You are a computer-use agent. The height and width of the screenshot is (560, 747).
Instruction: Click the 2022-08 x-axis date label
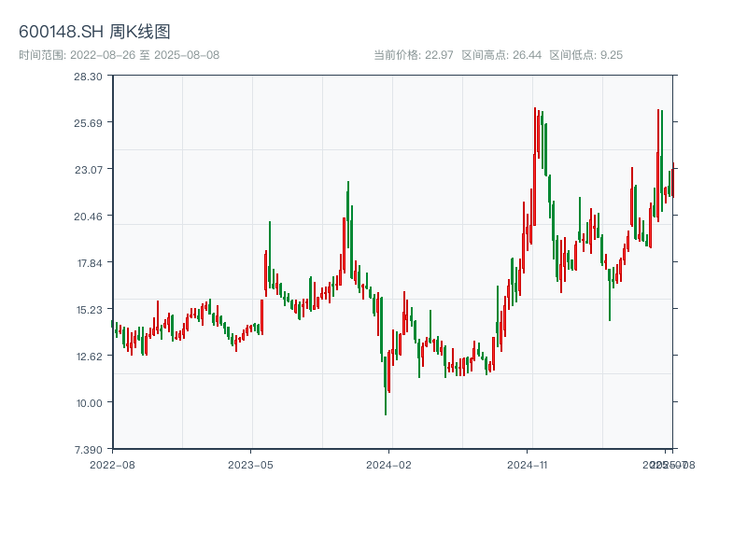click(x=112, y=464)
